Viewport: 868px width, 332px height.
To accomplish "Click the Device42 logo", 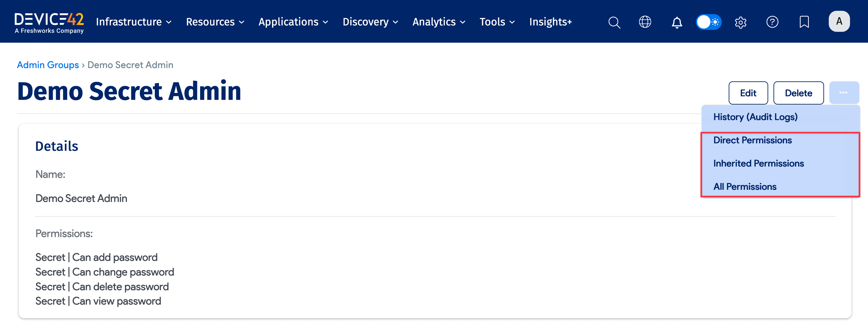I will pyautogui.click(x=49, y=23).
